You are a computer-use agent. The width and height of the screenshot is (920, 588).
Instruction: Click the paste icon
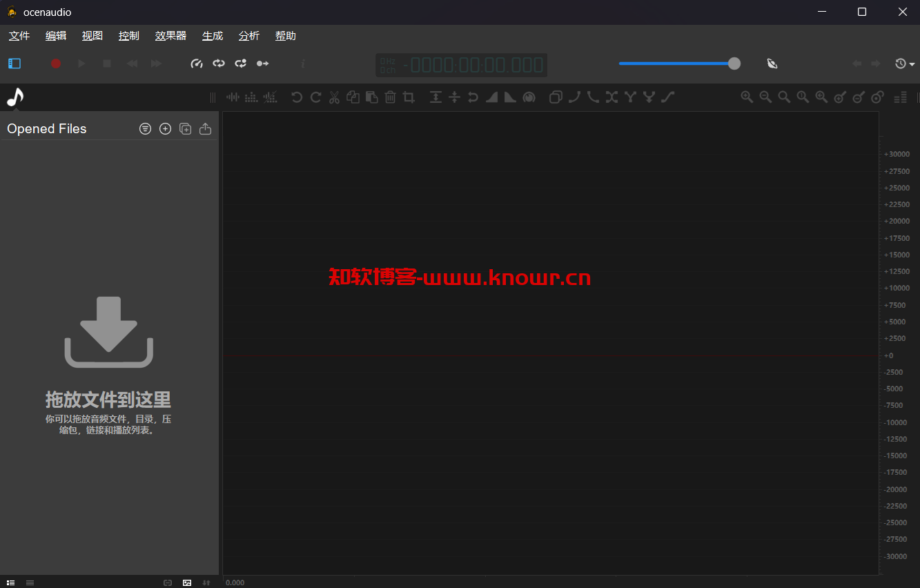(371, 97)
